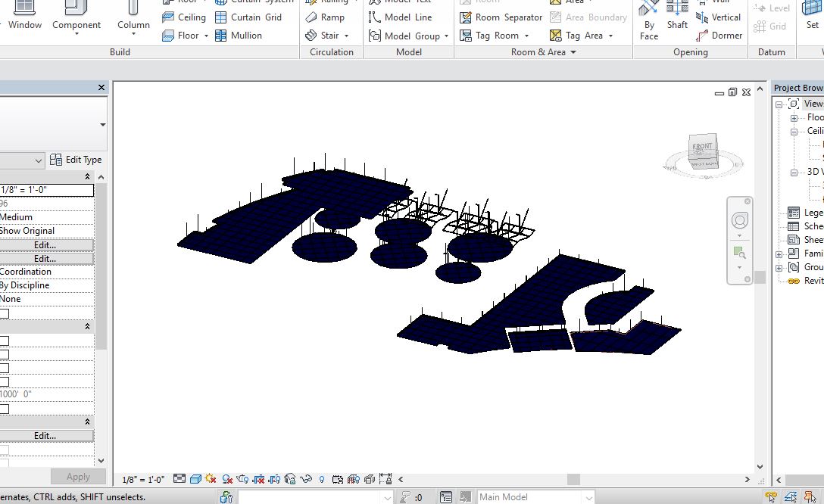This screenshot has height=504, width=824.
Task: Click the Edit Type button
Action: click(76, 160)
